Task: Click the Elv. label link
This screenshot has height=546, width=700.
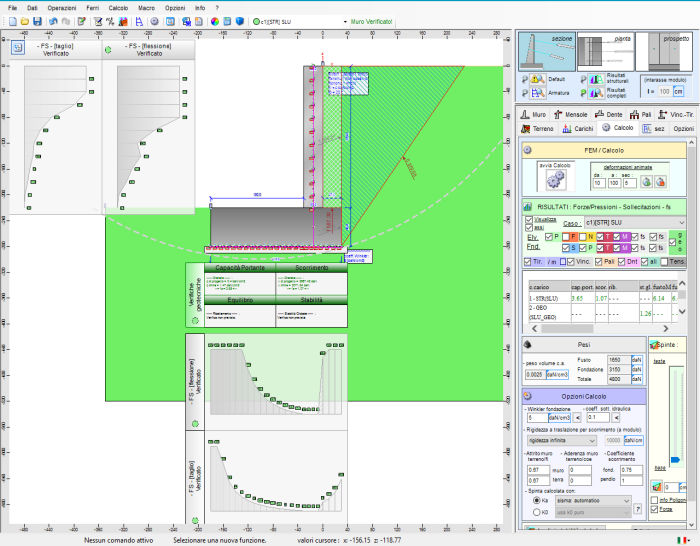Action: coord(533,237)
